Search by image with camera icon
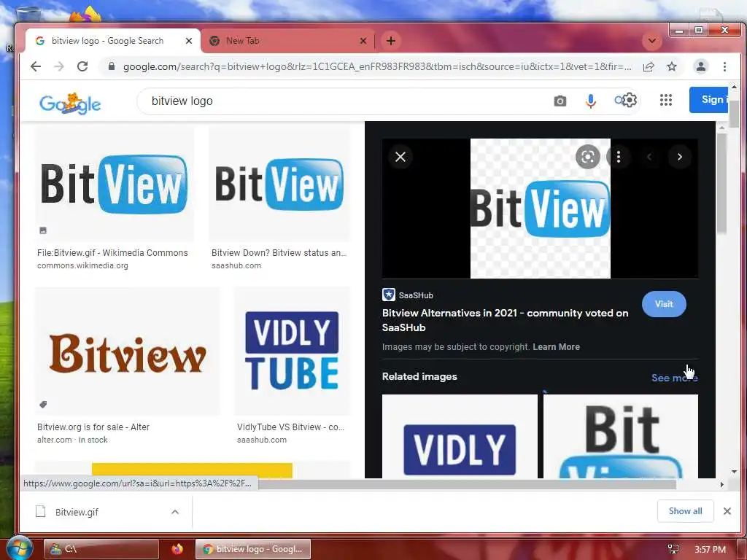The height and width of the screenshot is (560, 747). click(x=560, y=101)
